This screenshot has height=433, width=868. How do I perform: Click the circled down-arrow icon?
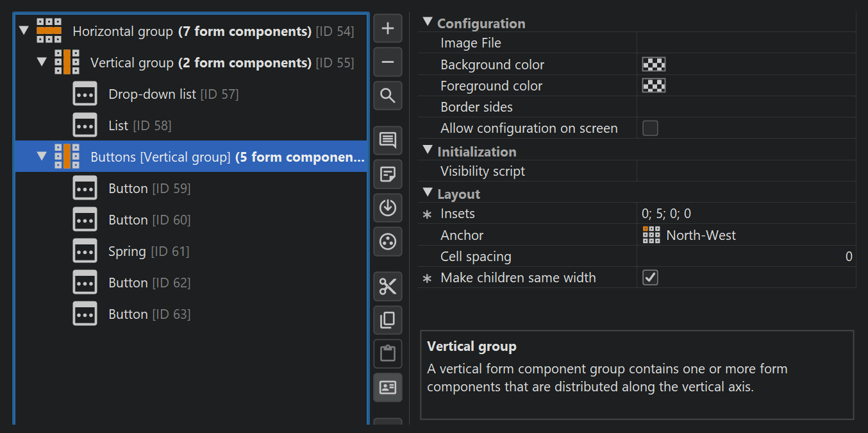[x=388, y=208]
